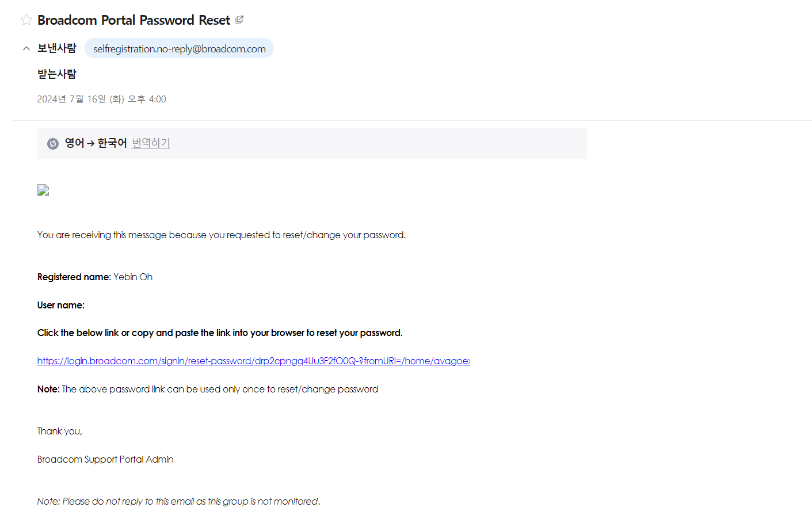This screenshot has height=519, width=812.
Task: Click the bold reset instruction sentence
Action: point(220,333)
